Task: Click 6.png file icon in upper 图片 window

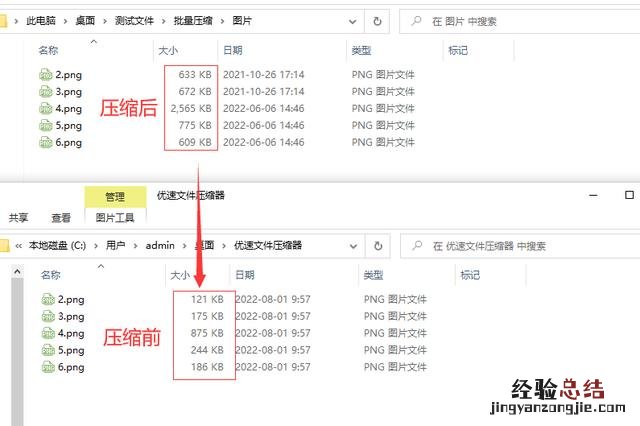Action: (x=45, y=142)
